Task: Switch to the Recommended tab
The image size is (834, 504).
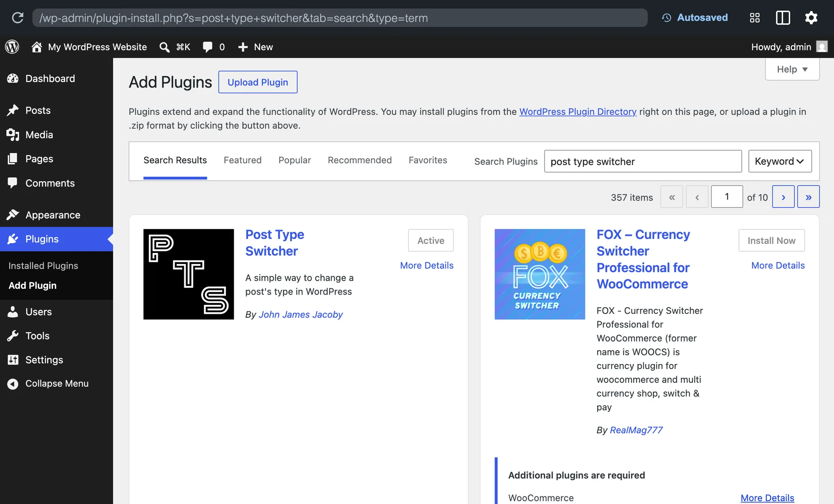Action: click(360, 161)
